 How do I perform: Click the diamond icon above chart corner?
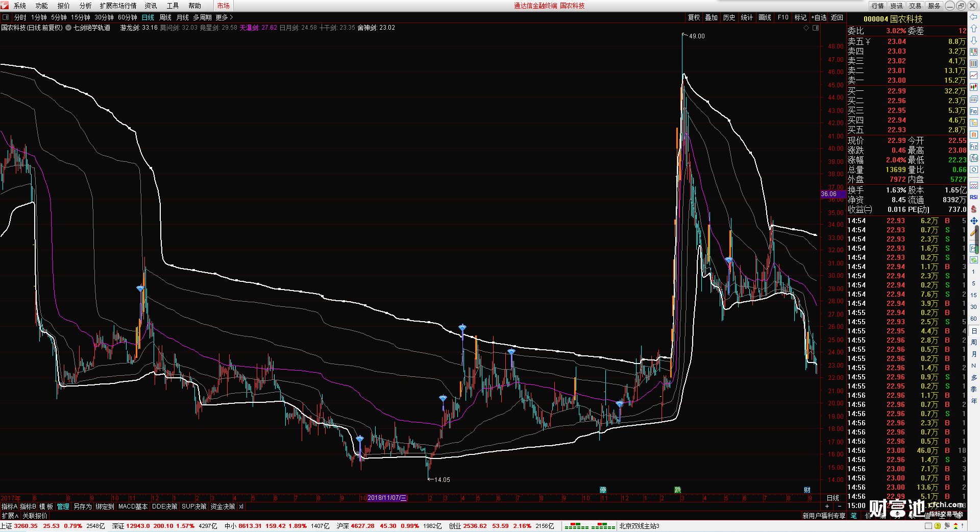click(806, 28)
